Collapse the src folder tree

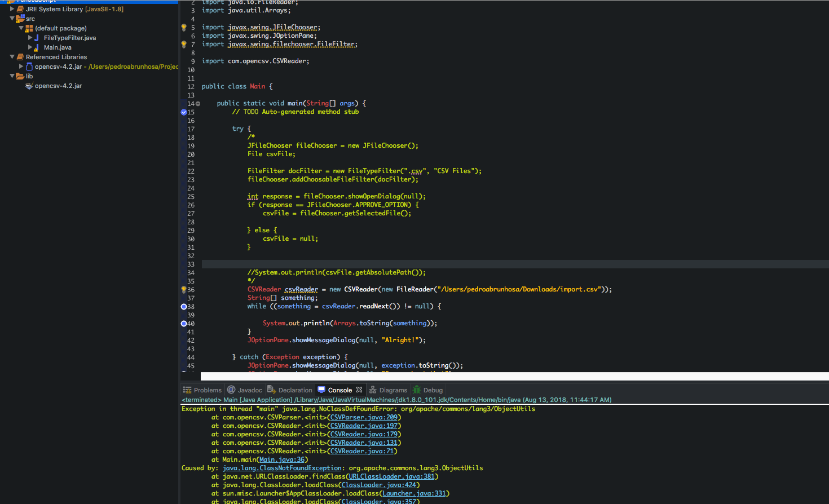point(12,19)
